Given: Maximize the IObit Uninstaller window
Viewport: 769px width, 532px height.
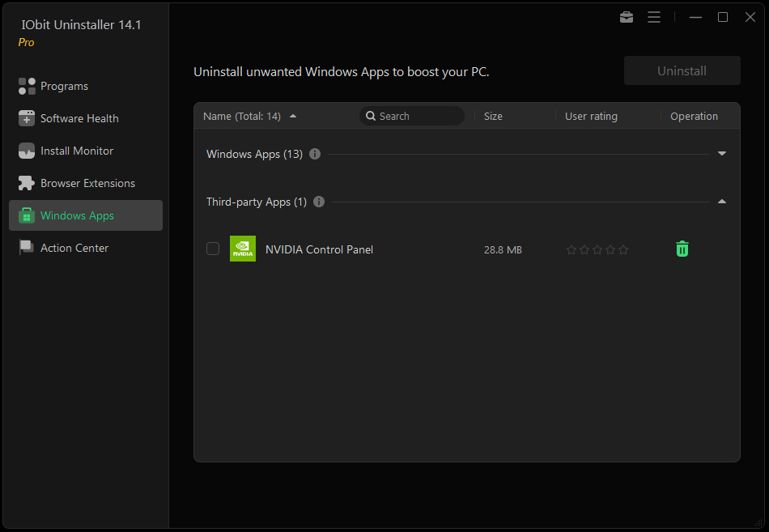Looking at the screenshot, I should (722, 17).
